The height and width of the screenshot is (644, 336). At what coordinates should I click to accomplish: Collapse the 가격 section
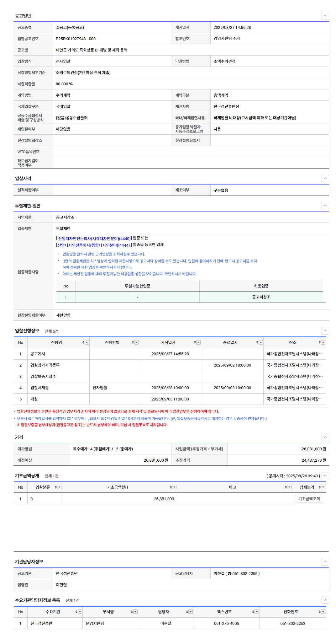pos(325,437)
